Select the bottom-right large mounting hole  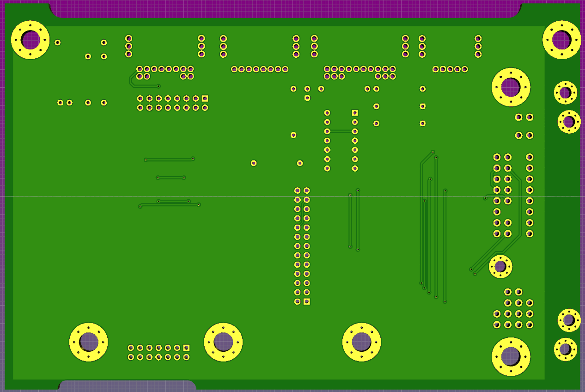(x=511, y=356)
